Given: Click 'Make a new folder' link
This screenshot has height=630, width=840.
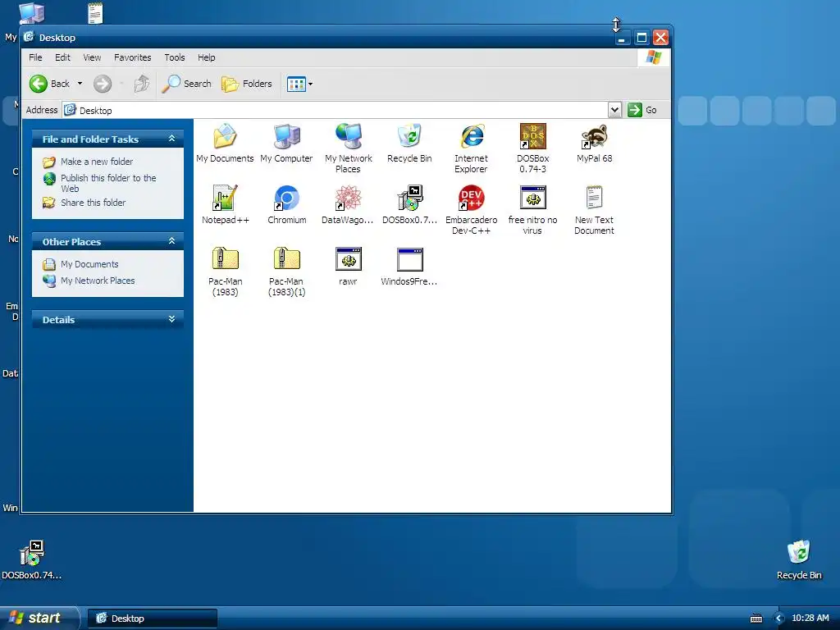Looking at the screenshot, I should tap(97, 162).
